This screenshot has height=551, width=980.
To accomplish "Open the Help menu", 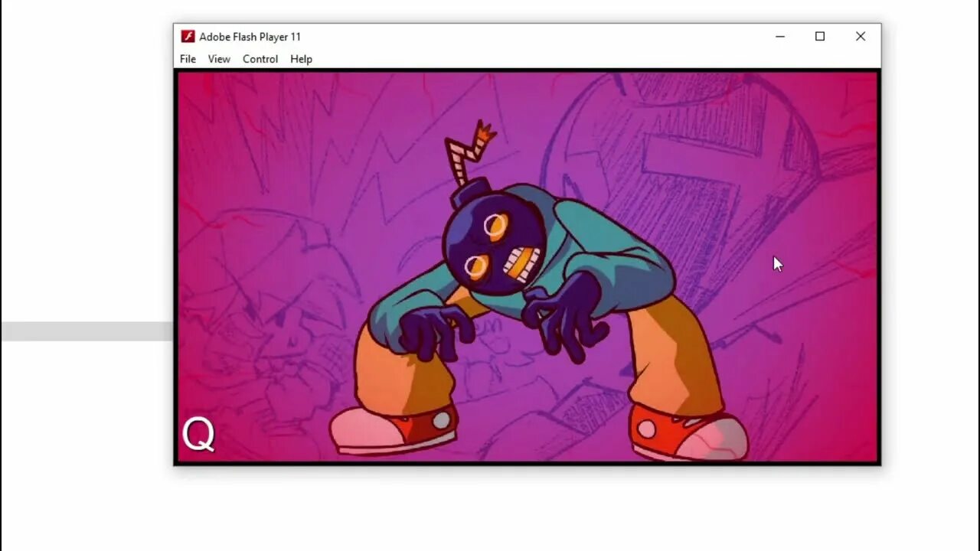I will pos(301,59).
